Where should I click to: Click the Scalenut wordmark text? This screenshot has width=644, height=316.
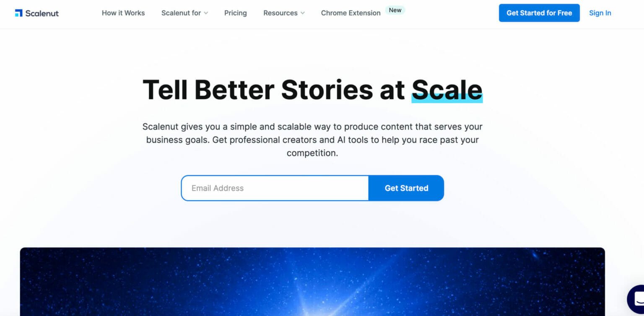[x=42, y=13]
